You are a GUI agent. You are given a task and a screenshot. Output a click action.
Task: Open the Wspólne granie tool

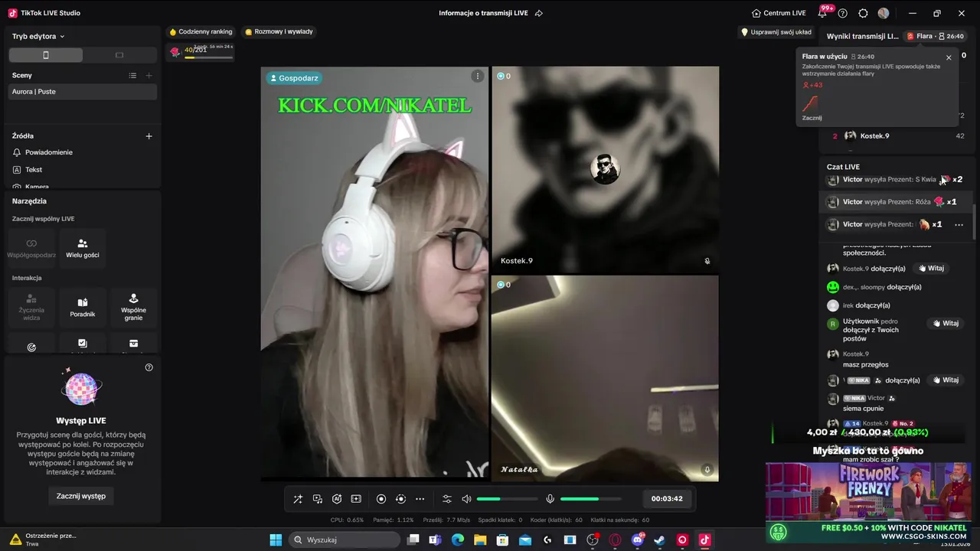133,307
